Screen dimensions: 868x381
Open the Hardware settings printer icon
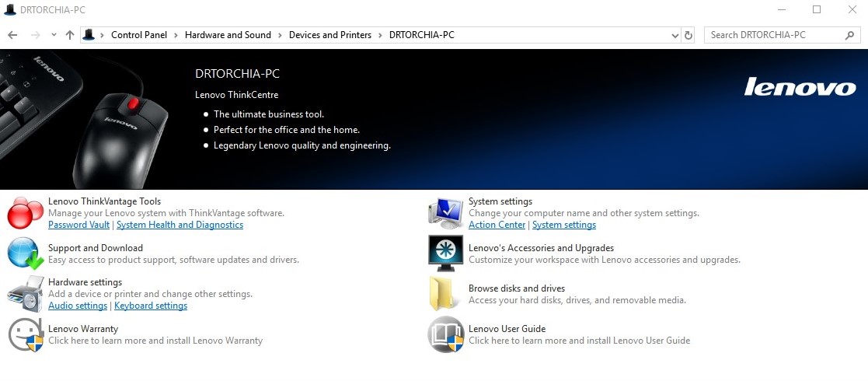click(x=26, y=295)
